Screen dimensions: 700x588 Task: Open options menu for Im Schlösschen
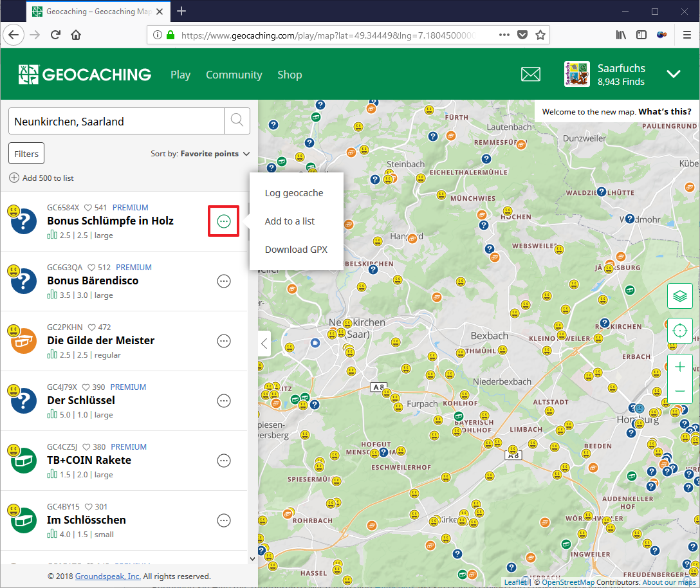tap(224, 520)
